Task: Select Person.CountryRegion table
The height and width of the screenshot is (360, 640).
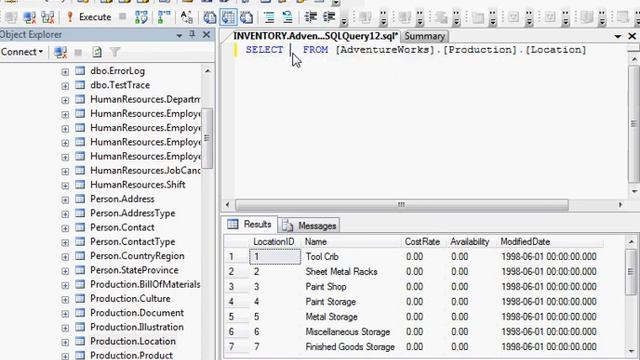Action: tap(137, 256)
